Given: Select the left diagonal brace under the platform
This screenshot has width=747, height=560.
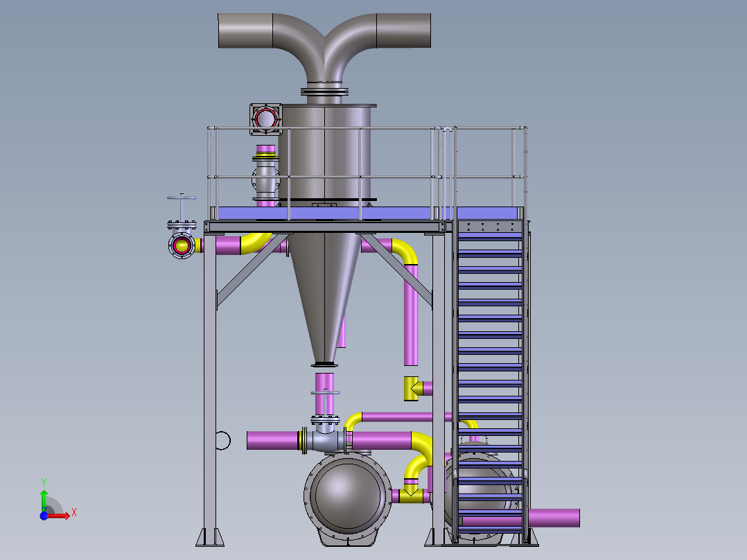Looking at the screenshot, I should 252,270.
